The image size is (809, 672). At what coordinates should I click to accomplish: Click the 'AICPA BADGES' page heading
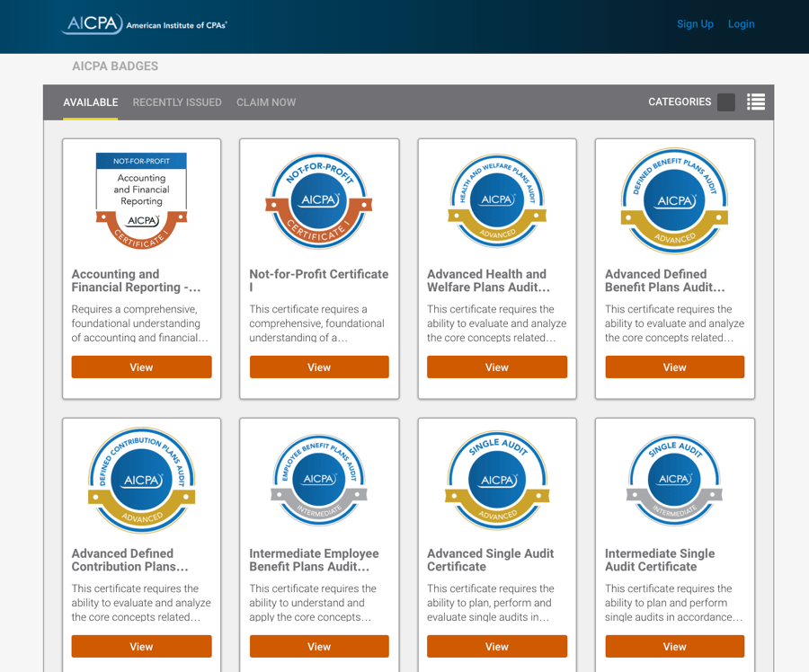pyautogui.click(x=115, y=66)
